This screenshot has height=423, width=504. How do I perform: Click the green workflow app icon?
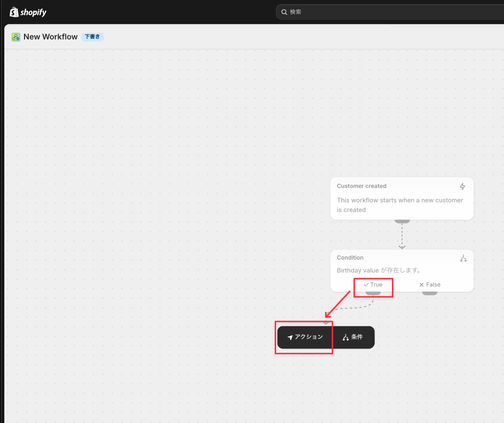(16, 37)
